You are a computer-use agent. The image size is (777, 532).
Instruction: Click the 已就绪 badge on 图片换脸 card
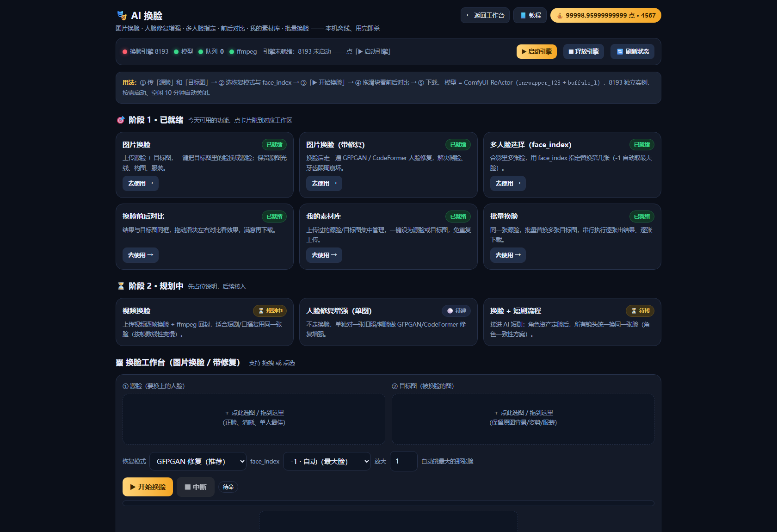(274, 145)
